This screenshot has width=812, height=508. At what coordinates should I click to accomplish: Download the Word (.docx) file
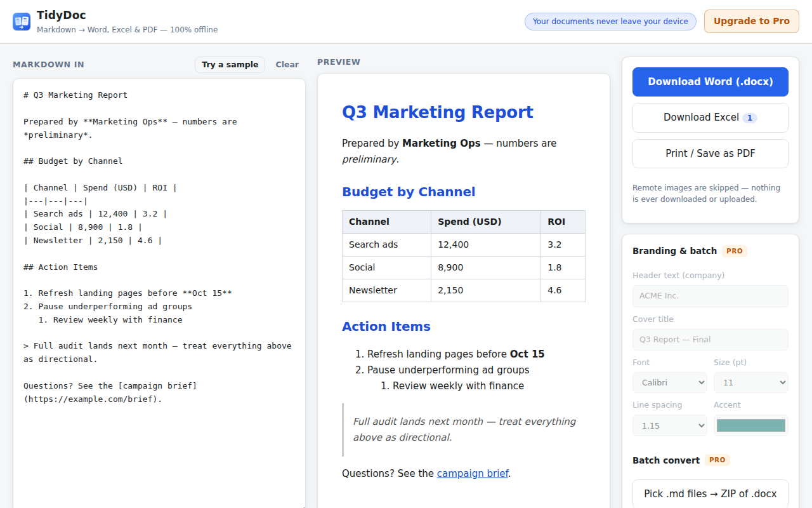coord(710,82)
